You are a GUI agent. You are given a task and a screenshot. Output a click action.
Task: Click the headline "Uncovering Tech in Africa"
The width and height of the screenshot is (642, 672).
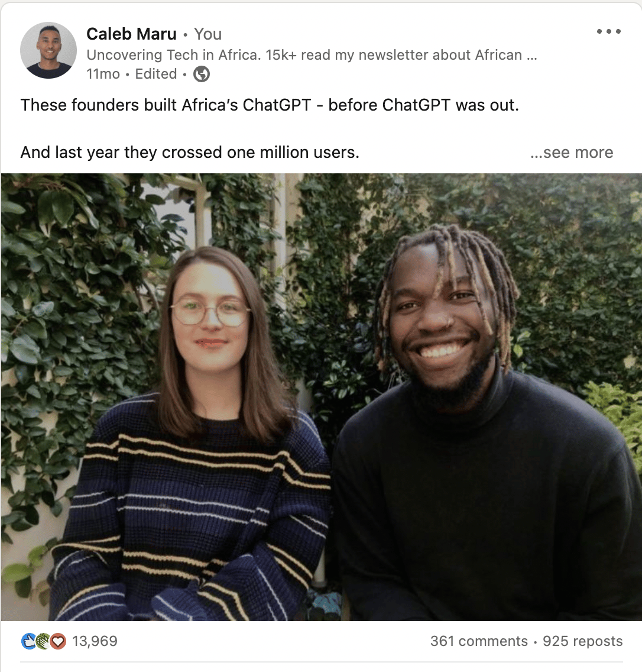[x=173, y=55]
